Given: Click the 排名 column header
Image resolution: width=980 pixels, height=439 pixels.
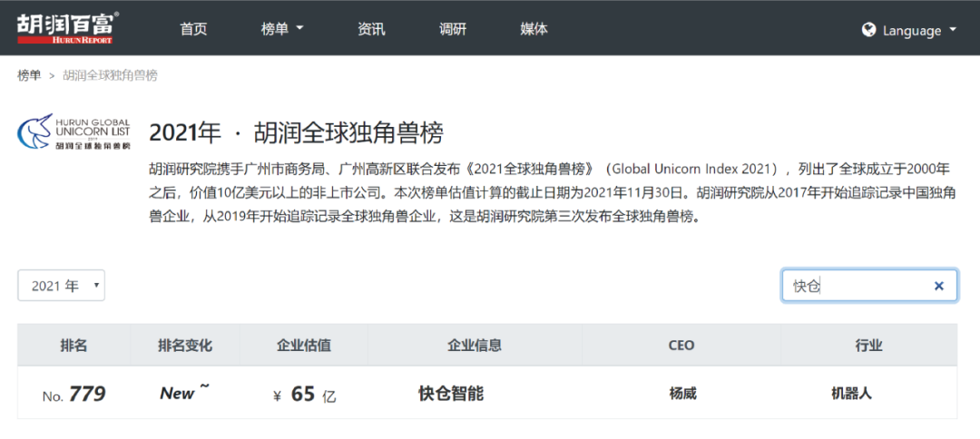Looking at the screenshot, I should coord(73,346).
